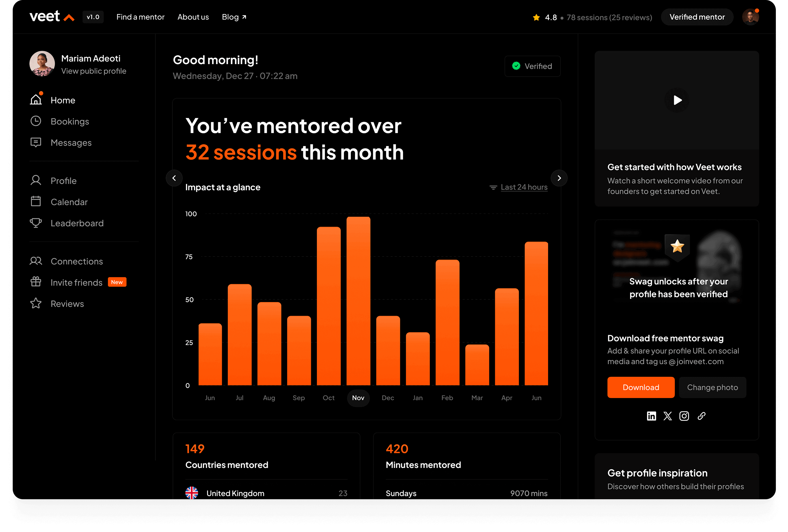Click the X (Twitter) share icon
The width and height of the screenshot is (788, 532).
click(667, 416)
